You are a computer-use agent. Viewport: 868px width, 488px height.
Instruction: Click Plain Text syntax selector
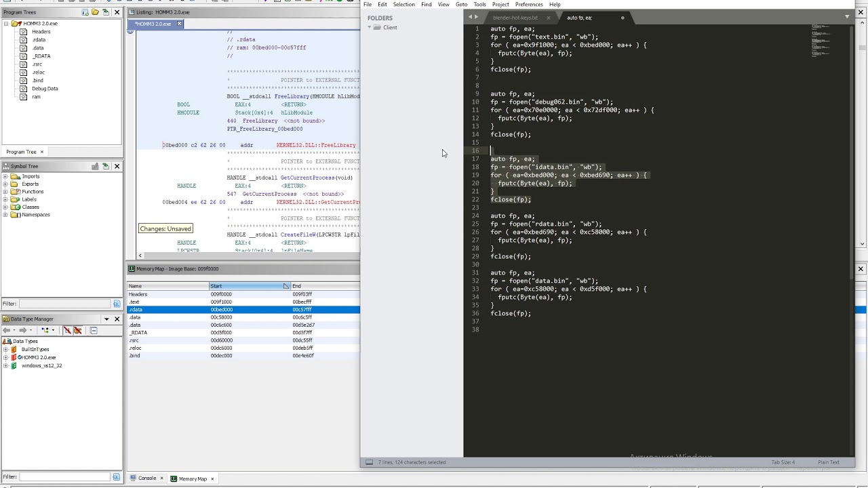(829, 462)
